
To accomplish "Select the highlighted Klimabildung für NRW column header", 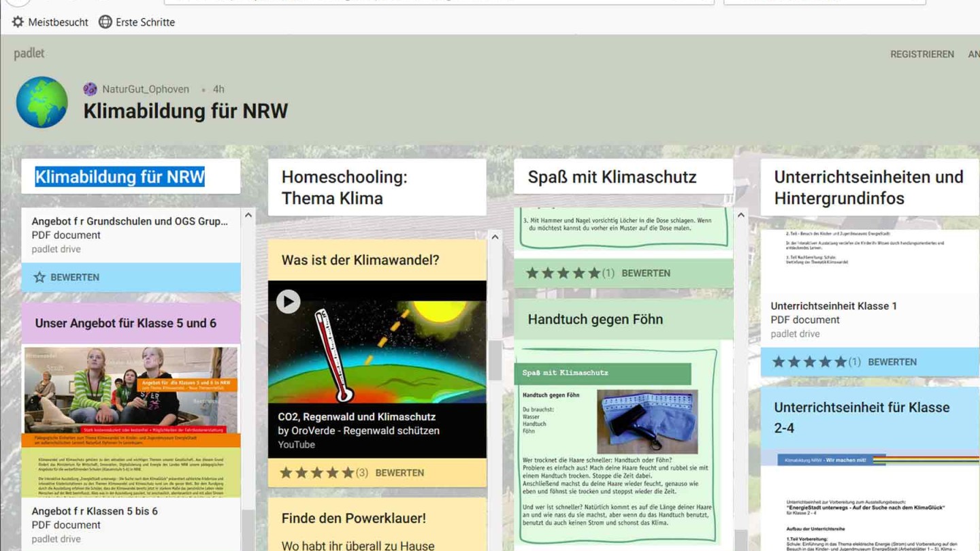I will pyautogui.click(x=120, y=177).
